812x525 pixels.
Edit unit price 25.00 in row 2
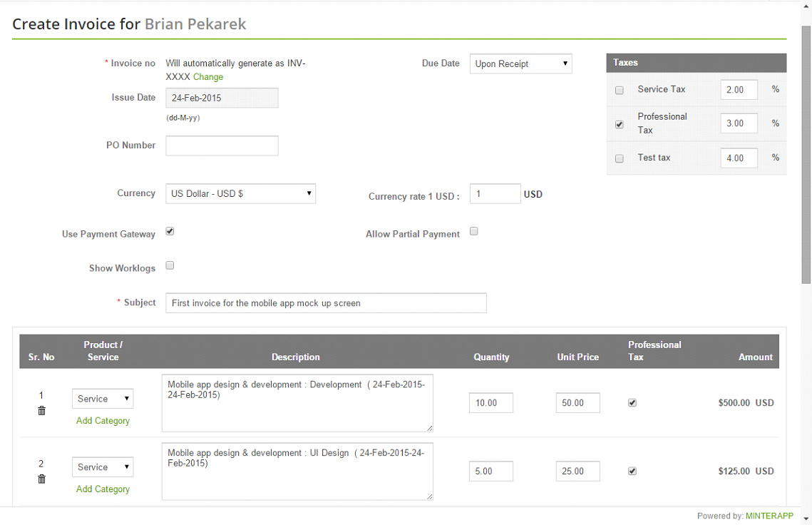[x=578, y=471]
